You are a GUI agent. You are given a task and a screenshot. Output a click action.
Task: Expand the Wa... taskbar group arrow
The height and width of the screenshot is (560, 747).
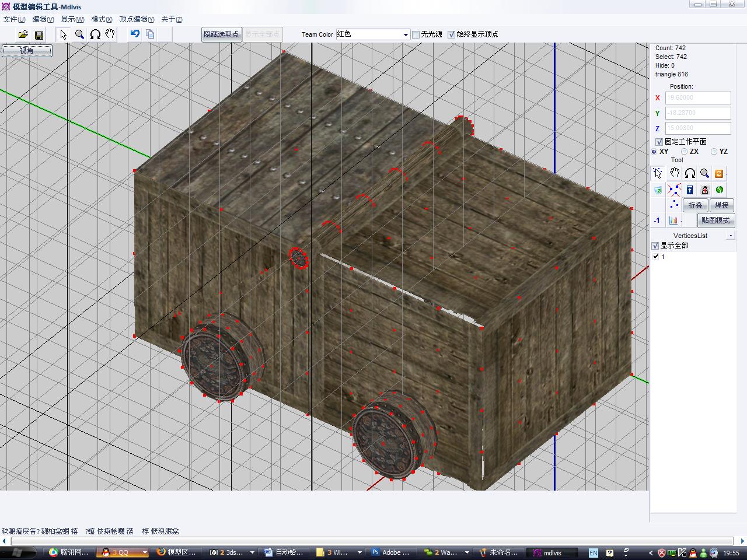pyautogui.click(x=467, y=552)
